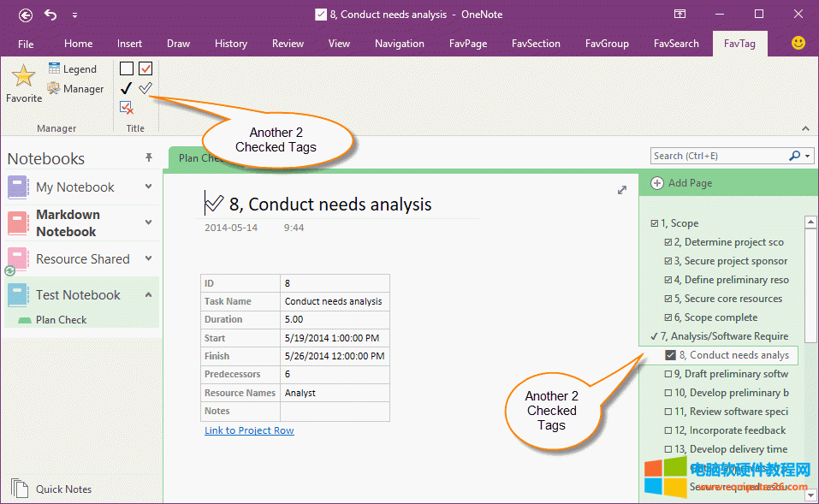The width and height of the screenshot is (819, 504).
Task: Collapse the Test Notebook section list
Action: point(149,294)
